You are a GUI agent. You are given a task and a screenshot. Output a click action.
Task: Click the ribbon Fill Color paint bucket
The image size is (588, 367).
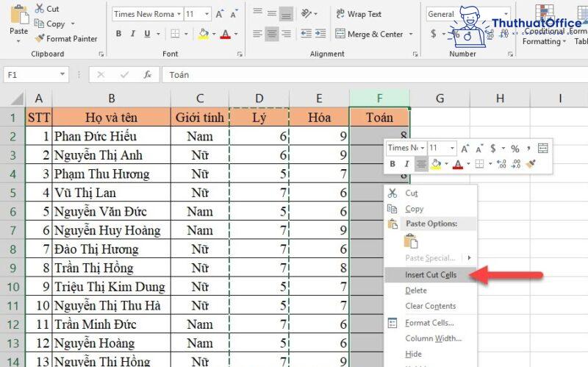click(204, 34)
